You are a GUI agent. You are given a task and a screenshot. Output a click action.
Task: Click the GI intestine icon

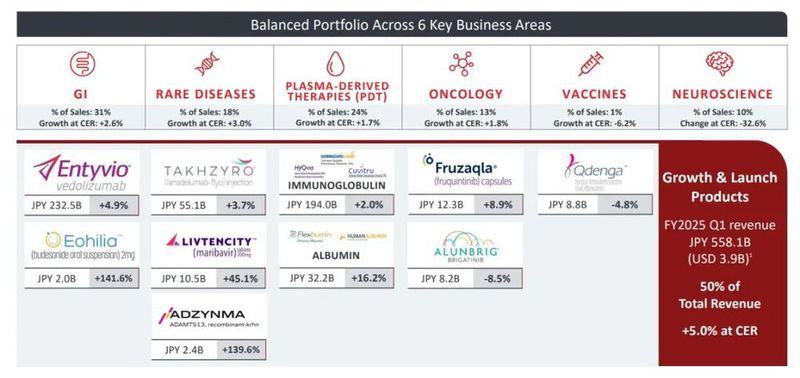pyautogui.click(x=82, y=64)
